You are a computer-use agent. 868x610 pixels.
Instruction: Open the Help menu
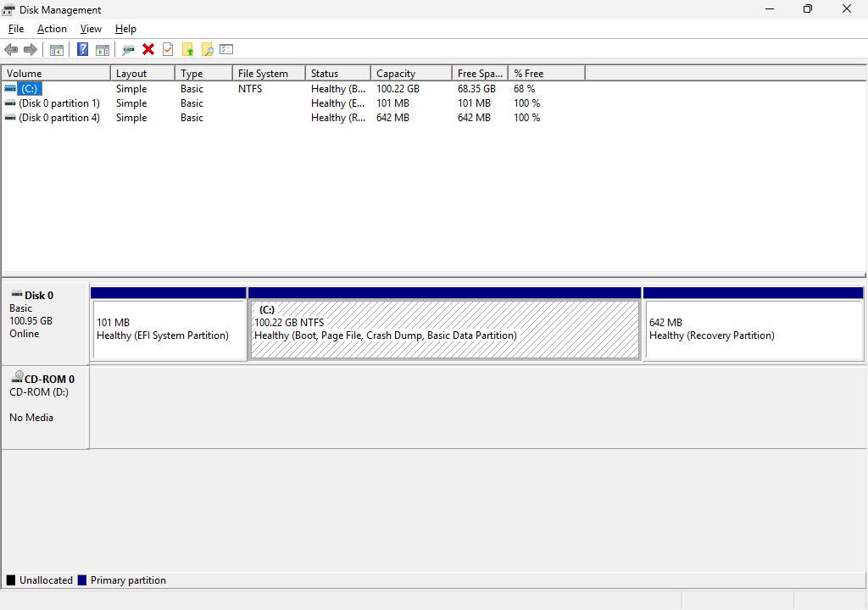click(x=125, y=29)
